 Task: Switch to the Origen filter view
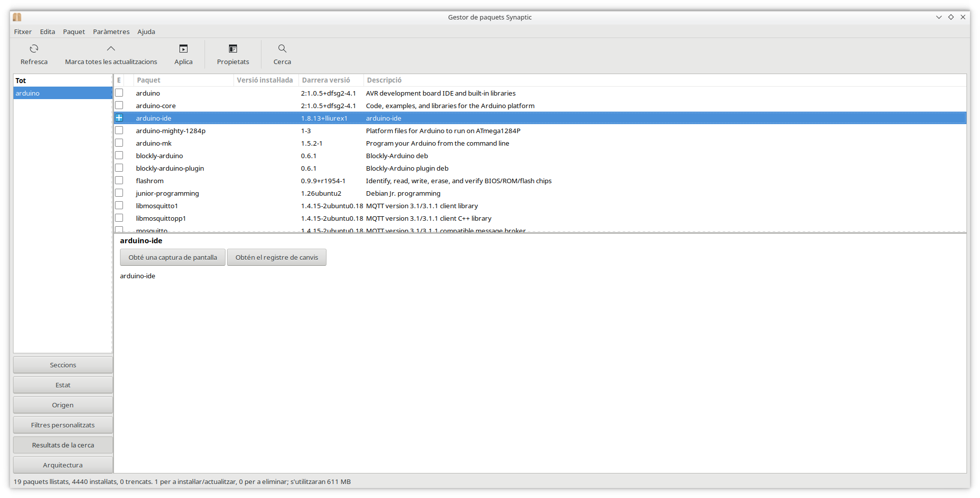[63, 405]
